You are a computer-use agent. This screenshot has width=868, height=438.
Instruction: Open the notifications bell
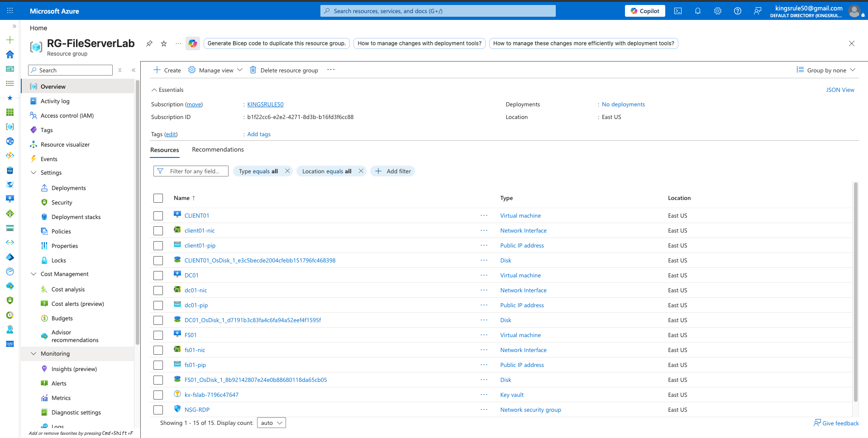click(x=697, y=11)
